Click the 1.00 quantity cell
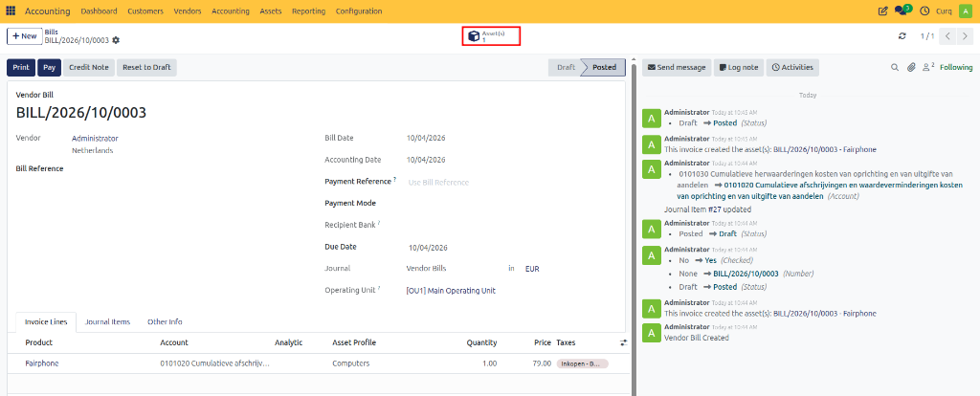Image resolution: width=980 pixels, height=396 pixels. [490, 363]
